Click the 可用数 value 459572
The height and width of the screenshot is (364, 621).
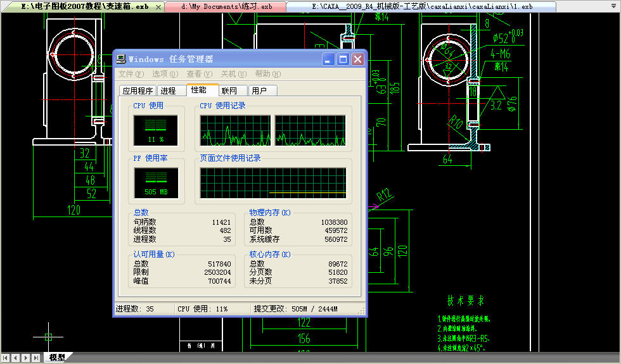[x=336, y=230]
